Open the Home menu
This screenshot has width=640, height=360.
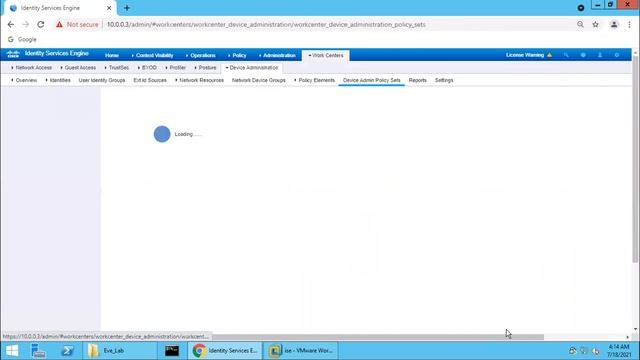[x=111, y=55]
